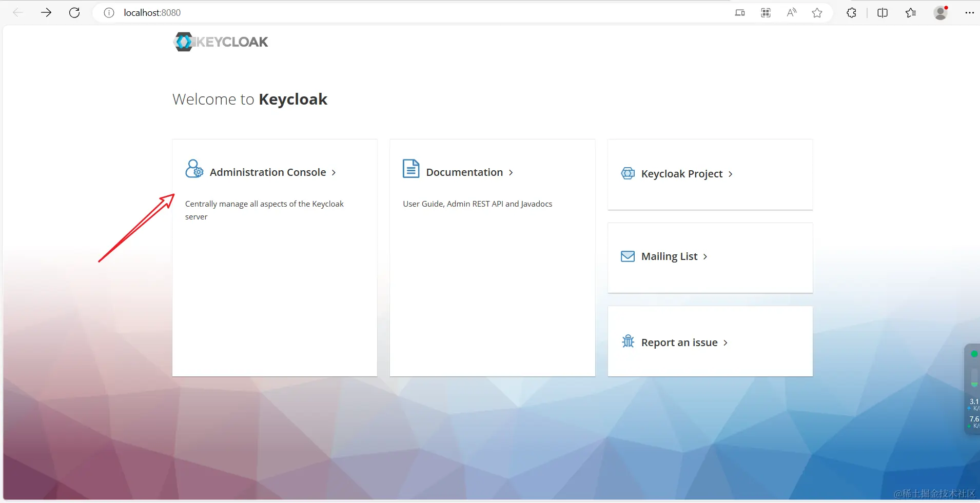
Task: Open the Favorites list icon
Action: point(911,13)
